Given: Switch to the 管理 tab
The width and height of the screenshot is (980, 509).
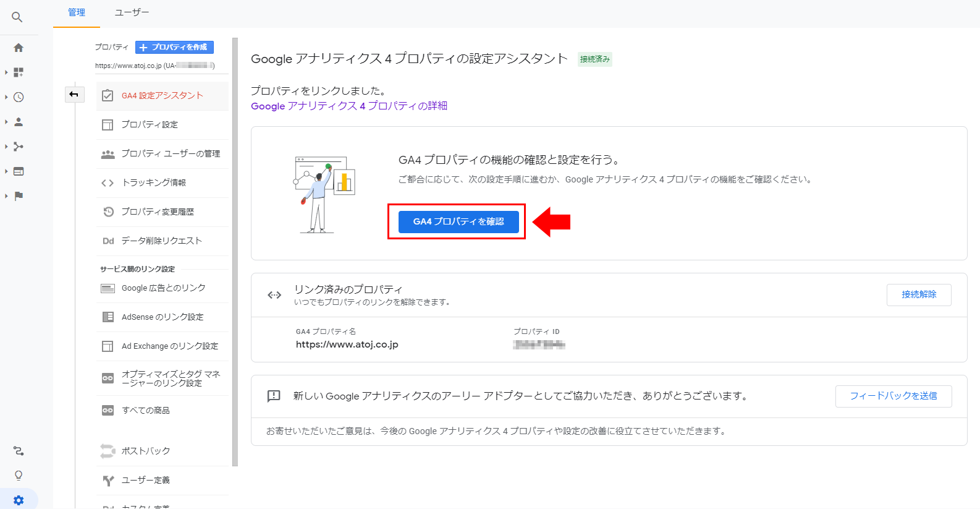Looking at the screenshot, I should pyautogui.click(x=77, y=13).
